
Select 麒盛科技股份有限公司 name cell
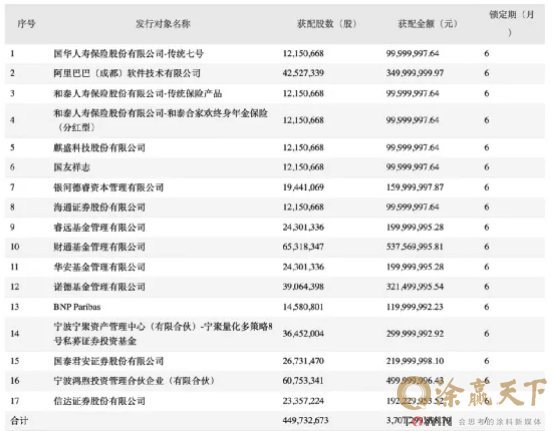pyautogui.click(x=99, y=148)
